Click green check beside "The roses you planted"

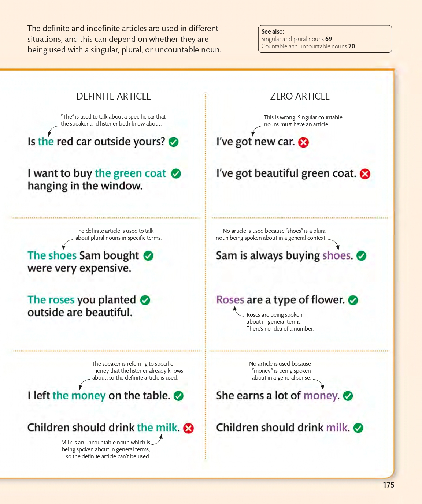(x=145, y=300)
